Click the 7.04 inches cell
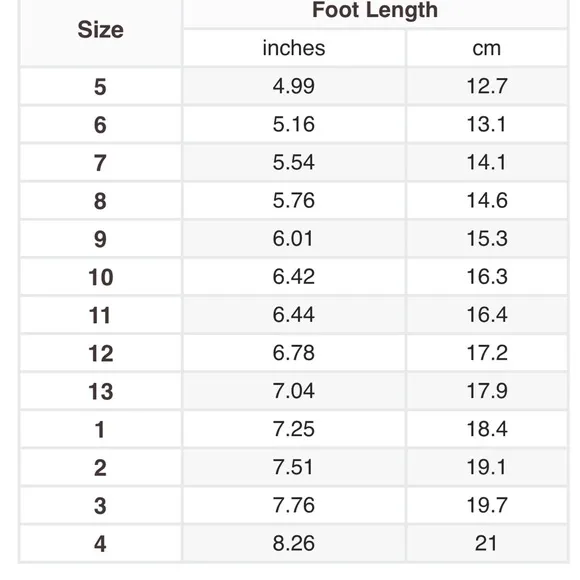The image size is (580, 580). click(294, 391)
